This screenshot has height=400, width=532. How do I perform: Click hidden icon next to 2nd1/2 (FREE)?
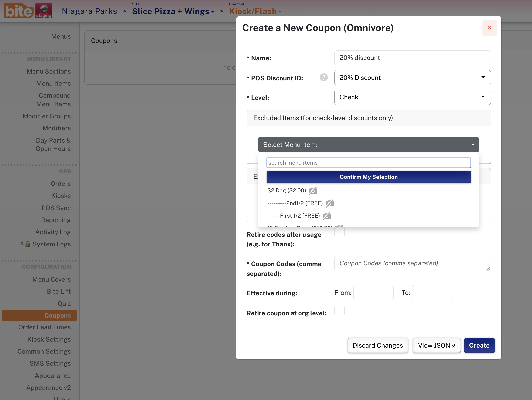point(330,203)
